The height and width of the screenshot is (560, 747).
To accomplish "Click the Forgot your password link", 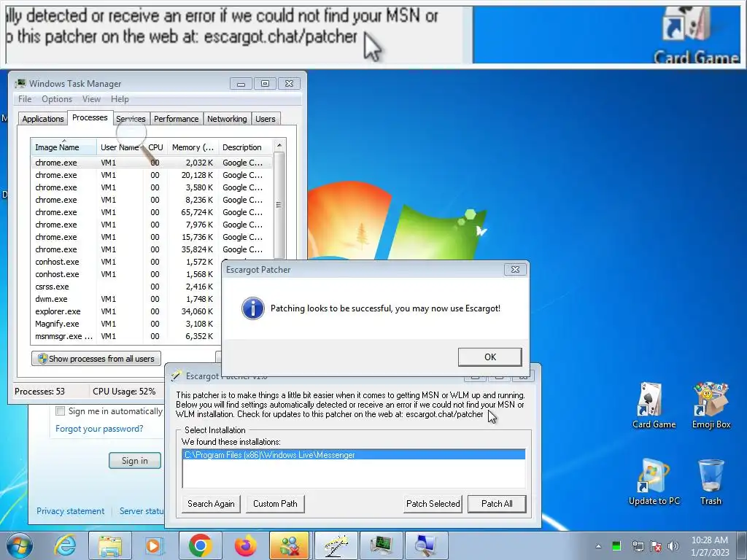I will coord(99,429).
